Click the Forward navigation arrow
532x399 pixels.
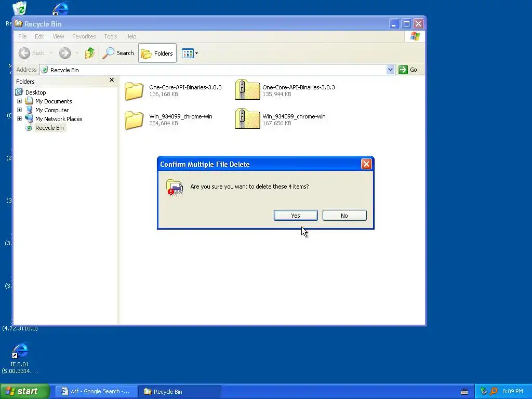point(65,53)
